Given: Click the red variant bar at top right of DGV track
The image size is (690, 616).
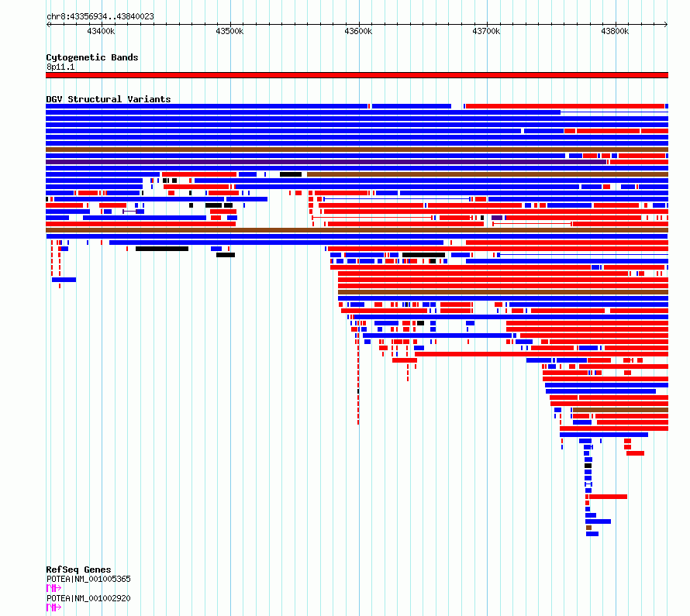Looking at the screenshot, I should 565,106.
